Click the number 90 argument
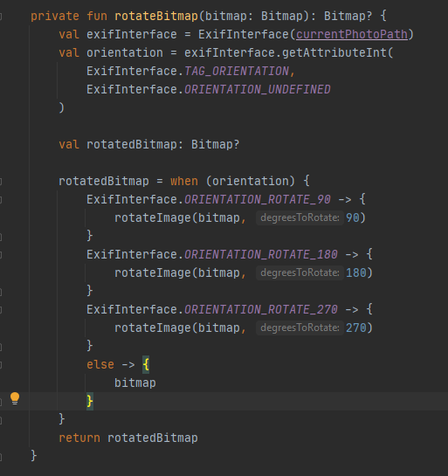This screenshot has height=476, width=448. (353, 218)
